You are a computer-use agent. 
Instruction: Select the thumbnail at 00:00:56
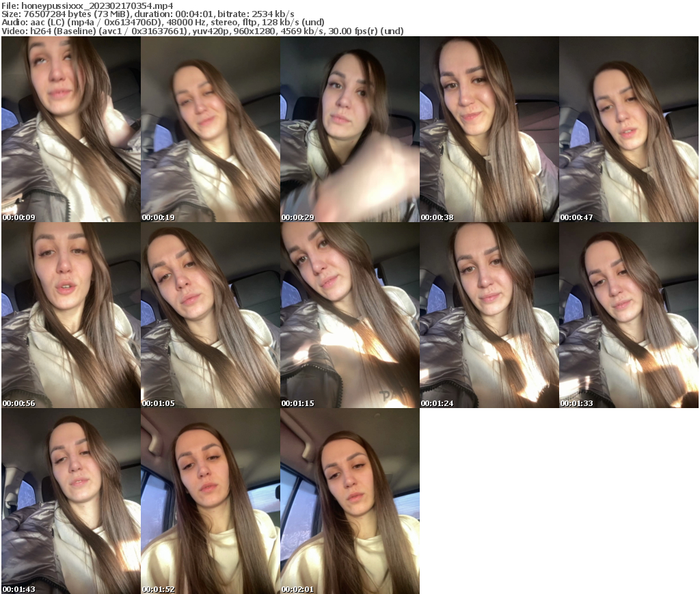coord(68,314)
